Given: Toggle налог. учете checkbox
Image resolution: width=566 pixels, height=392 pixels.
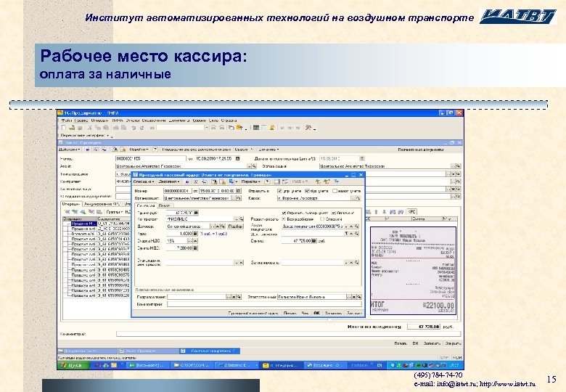Looking at the screenshot, I should 335,191.
